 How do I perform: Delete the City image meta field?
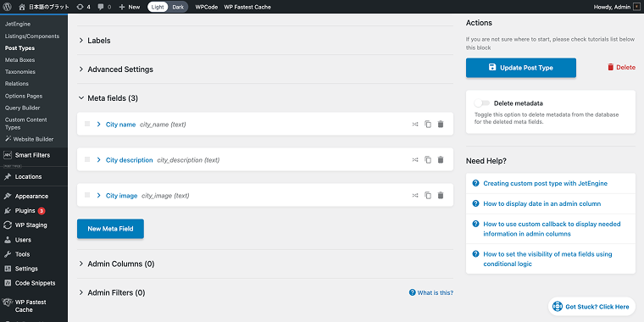pos(441,196)
